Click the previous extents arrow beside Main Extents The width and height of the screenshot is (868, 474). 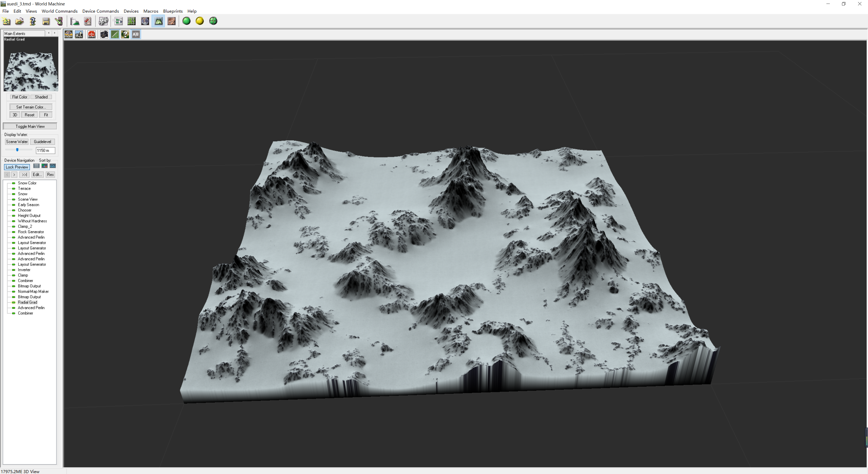tap(49, 33)
